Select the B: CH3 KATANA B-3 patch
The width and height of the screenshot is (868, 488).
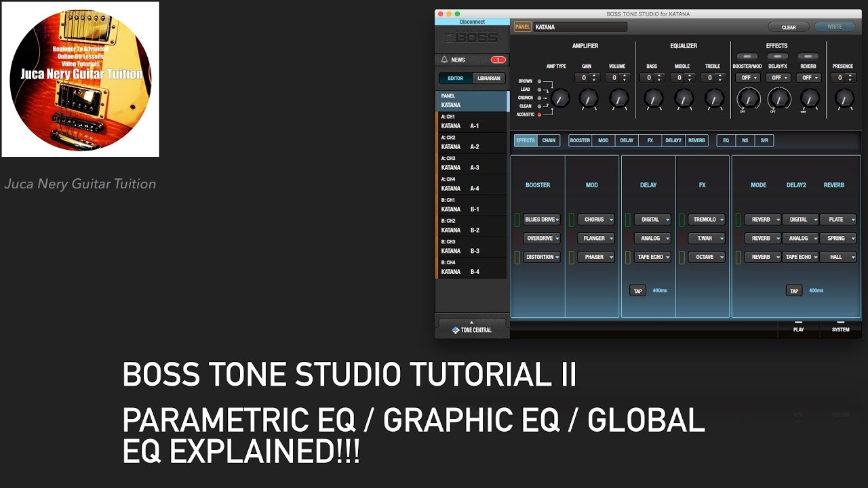pos(471,247)
